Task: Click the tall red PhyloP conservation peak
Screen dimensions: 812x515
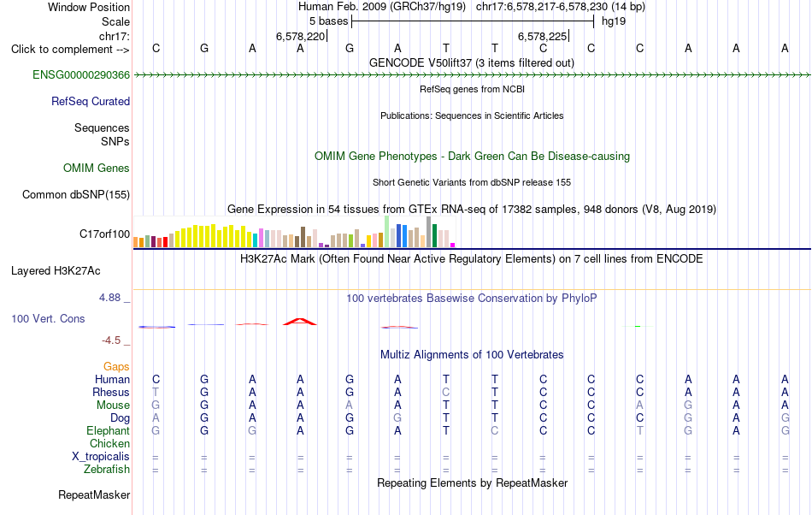Action: coord(300,322)
